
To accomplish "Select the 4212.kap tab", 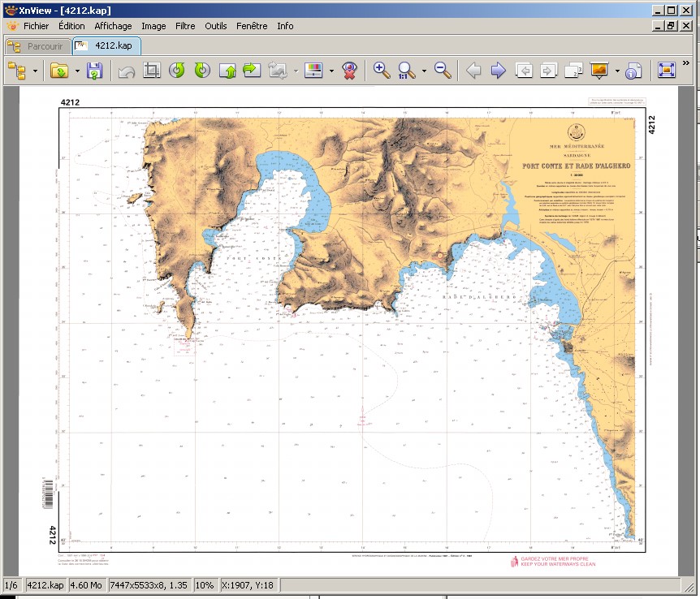I will [x=106, y=46].
